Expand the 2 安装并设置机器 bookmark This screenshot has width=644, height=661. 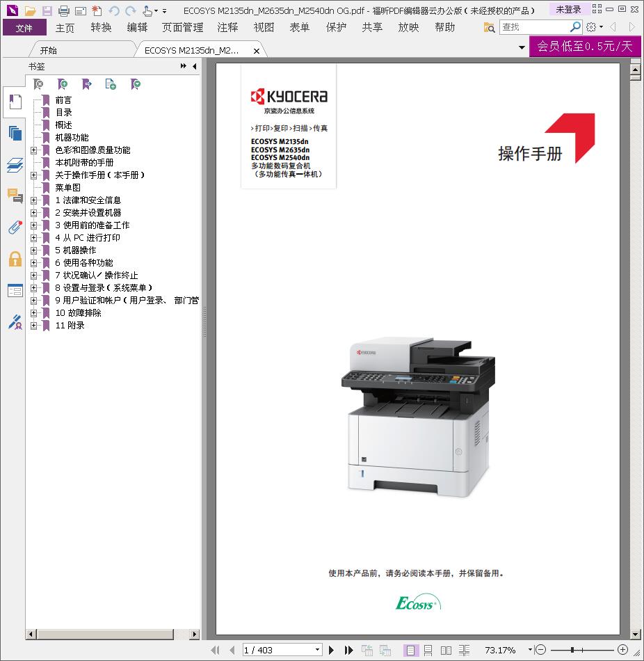[33, 213]
